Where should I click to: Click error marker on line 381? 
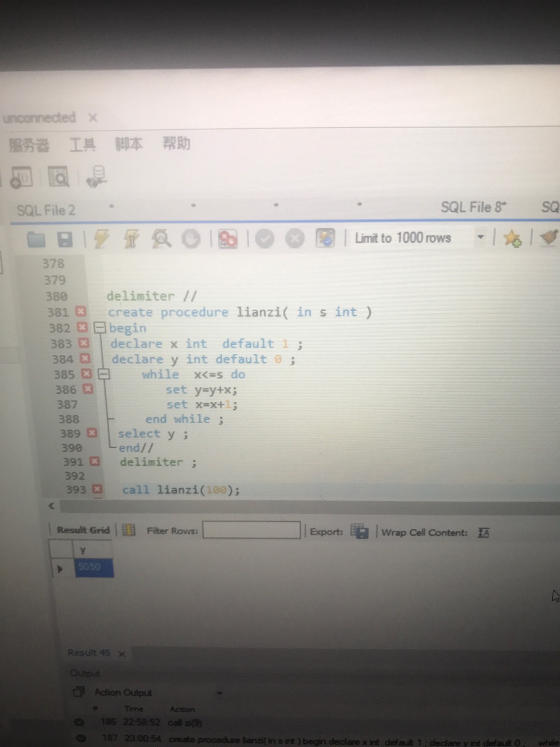click(80, 311)
